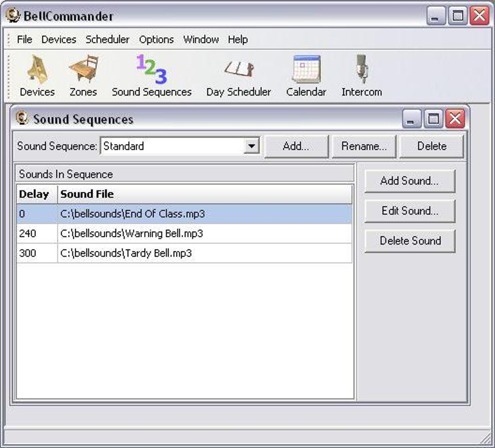Open the Scheduler menu

click(x=107, y=39)
